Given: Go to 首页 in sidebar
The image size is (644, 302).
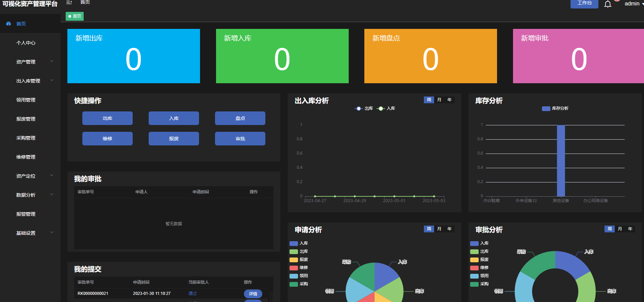Looking at the screenshot, I should click(x=30, y=24).
